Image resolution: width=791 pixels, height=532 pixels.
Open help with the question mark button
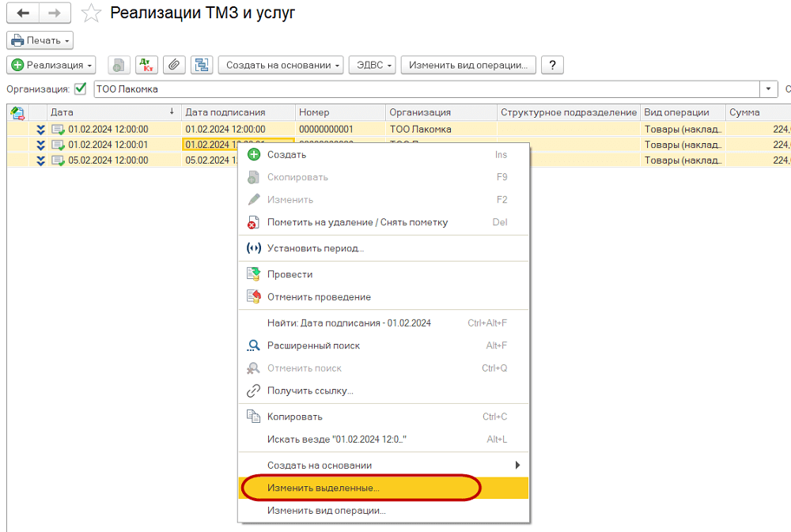(552, 65)
